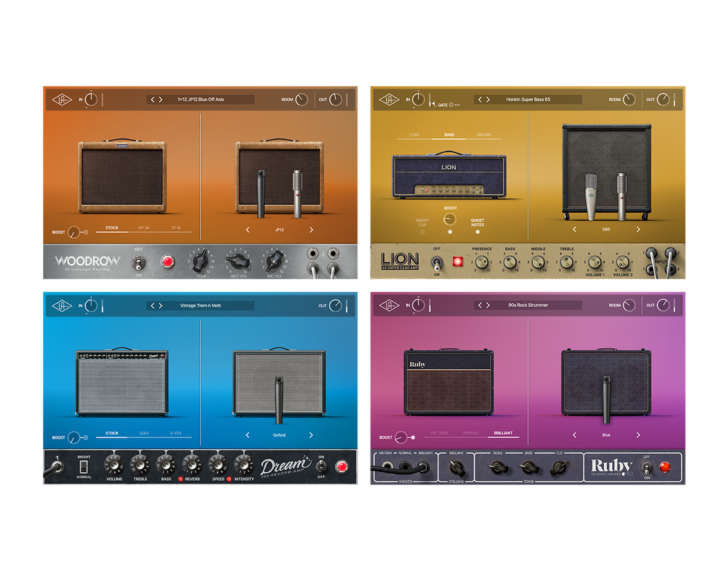Click the microphone on the Oxford cabinet
Screen dimensions: 728x571
280,400
